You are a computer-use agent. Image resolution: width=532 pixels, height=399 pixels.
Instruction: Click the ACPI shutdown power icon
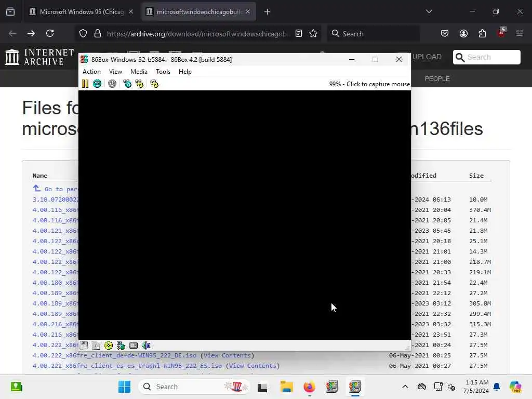[x=112, y=84]
